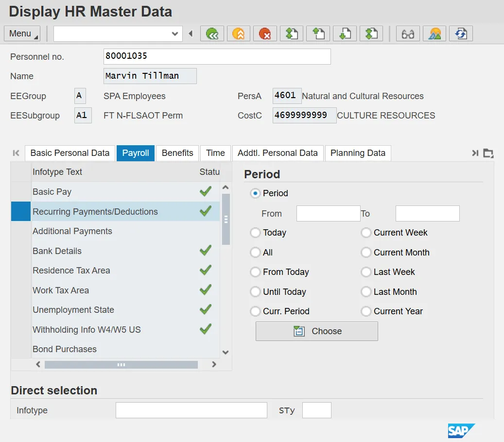Open the Menu dropdown button
The height and width of the screenshot is (442, 504).
[22, 34]
